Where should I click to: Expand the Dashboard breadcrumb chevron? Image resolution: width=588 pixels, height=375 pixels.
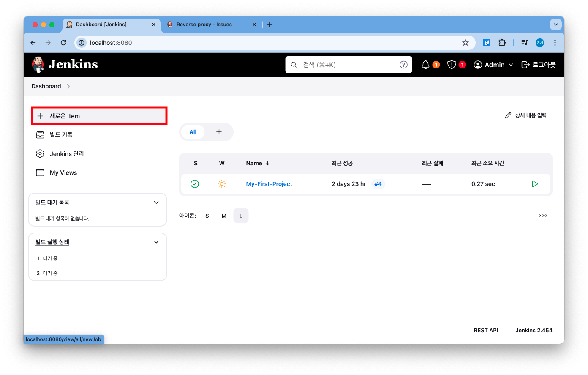pos(68,86)
